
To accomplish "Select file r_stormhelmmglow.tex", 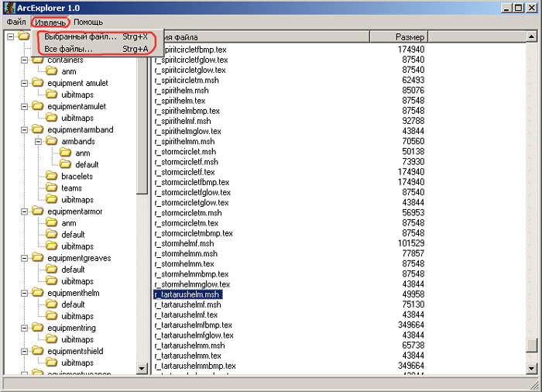I will coord(193,284).
